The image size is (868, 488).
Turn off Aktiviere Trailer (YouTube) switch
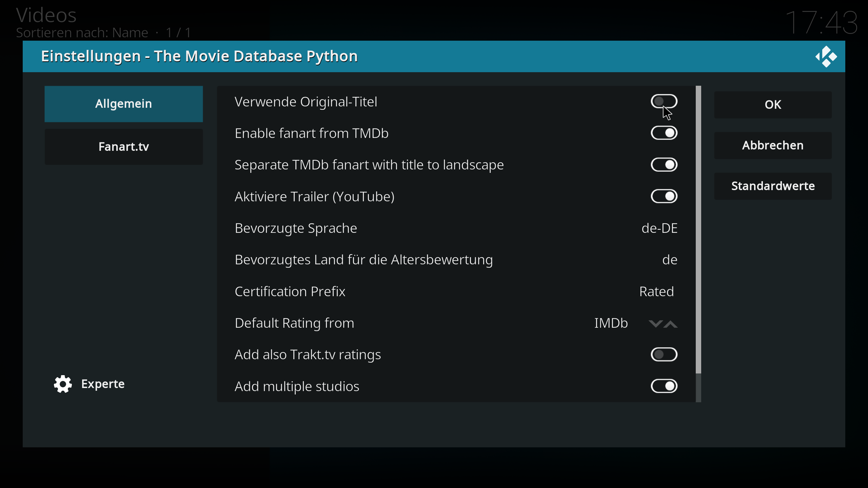[664, 196]
